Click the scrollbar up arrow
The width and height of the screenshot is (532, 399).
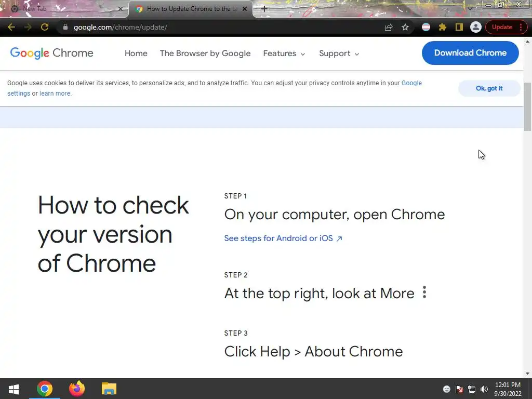528,42
